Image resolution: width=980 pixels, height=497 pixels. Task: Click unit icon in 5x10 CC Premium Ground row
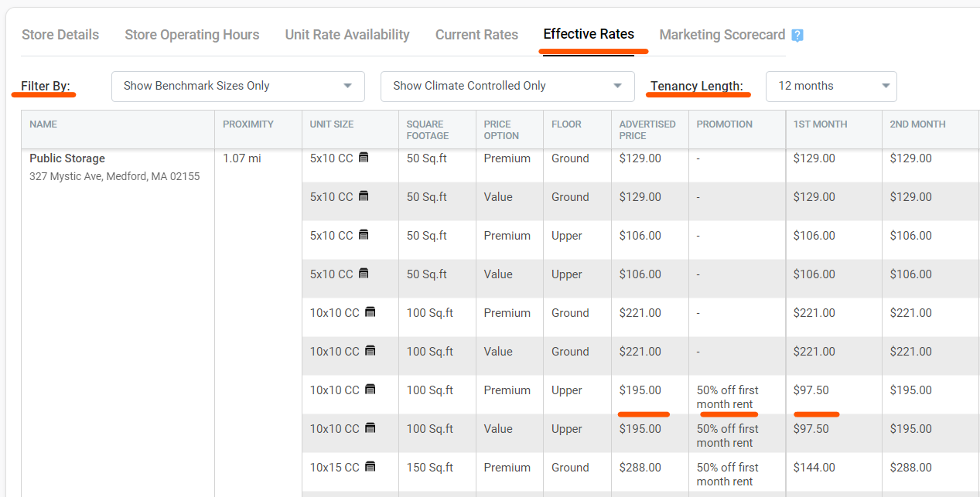(364, 158)
